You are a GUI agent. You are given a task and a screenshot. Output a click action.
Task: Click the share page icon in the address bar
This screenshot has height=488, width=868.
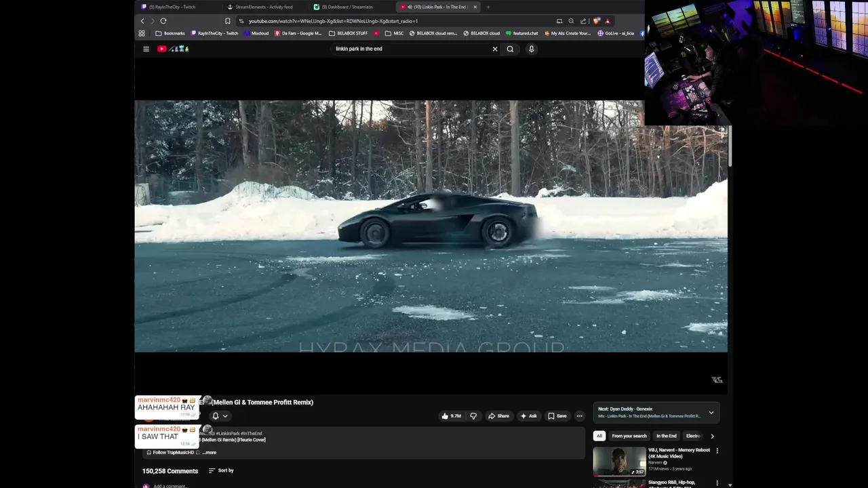click(x=583, y=21)
